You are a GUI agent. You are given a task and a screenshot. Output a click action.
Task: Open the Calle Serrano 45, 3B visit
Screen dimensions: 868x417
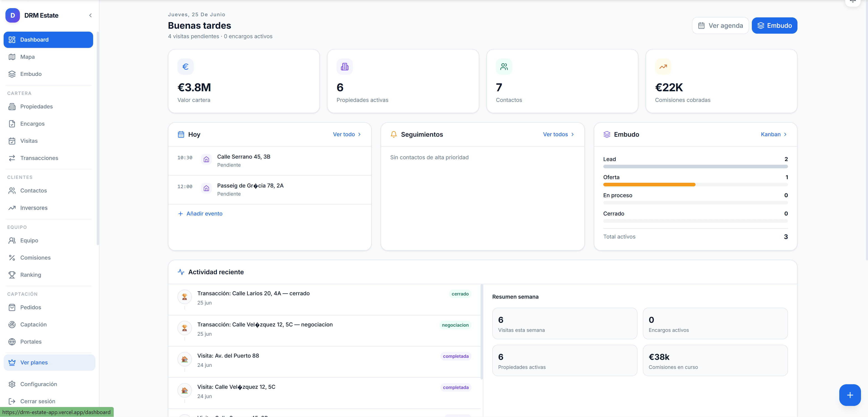click(270, 161)
